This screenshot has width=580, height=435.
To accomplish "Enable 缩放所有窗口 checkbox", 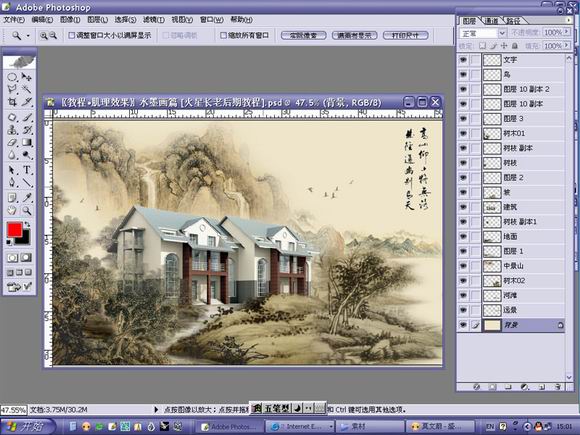I will pos(223,36).
